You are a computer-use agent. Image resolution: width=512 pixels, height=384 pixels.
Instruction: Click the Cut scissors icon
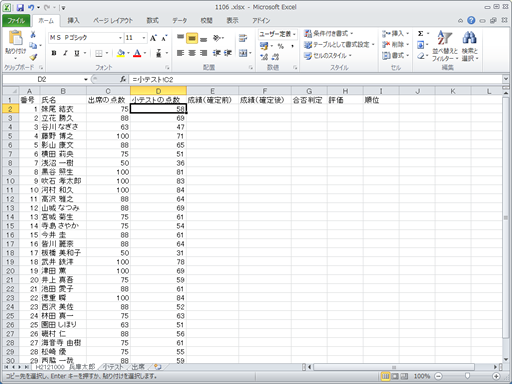point(33,35)
